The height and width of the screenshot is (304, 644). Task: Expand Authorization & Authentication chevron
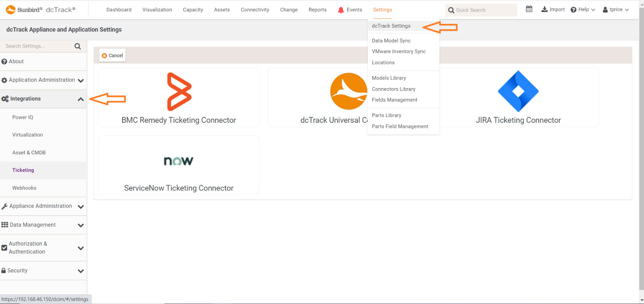point(81,248)
